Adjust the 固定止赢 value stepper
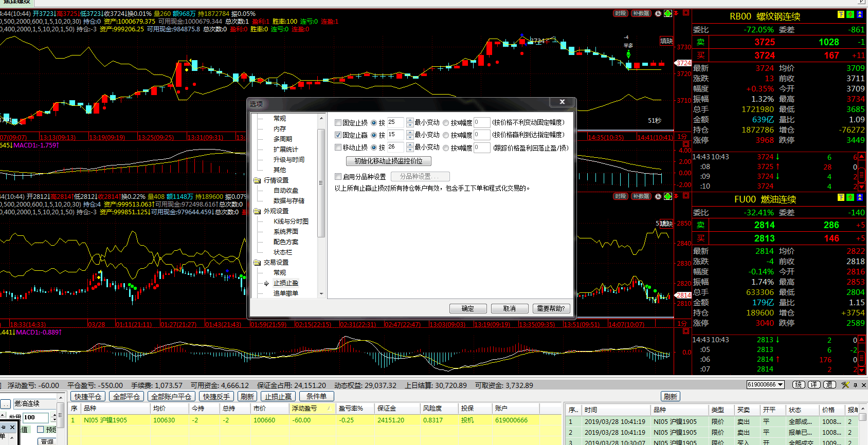This screenshot has width=868, height=445. tap(410, 135)
